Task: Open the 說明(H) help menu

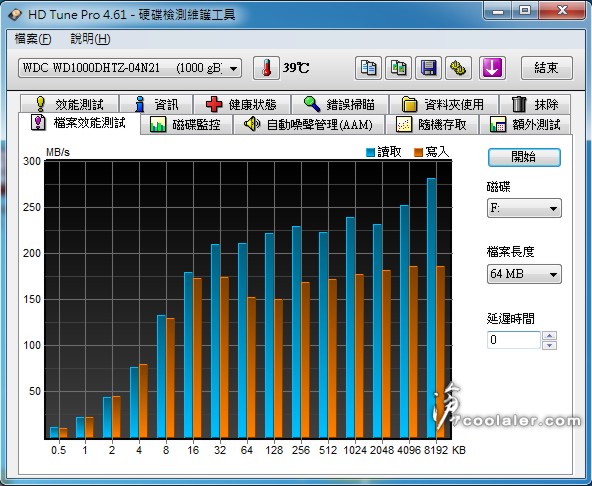Action: (x=90, y=39)
